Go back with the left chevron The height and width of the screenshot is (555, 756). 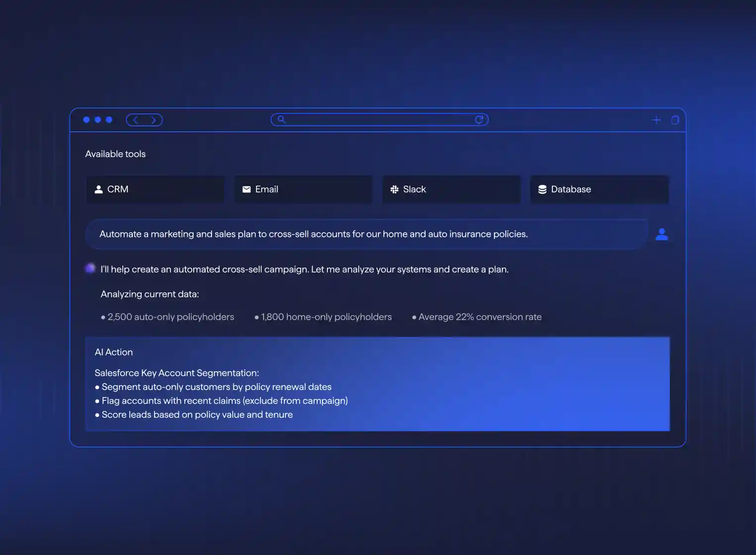pyautogui.click(x=135, y=120)
